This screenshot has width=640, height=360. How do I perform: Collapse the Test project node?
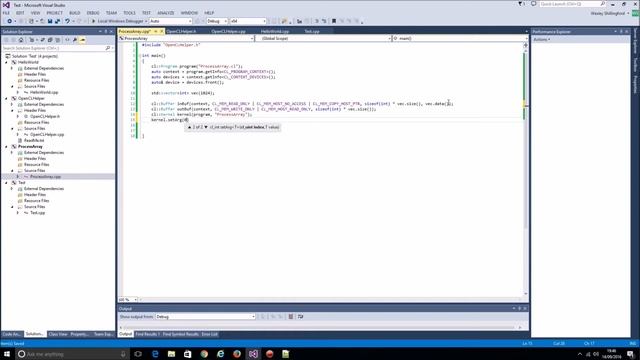click(x=7, y=182)
